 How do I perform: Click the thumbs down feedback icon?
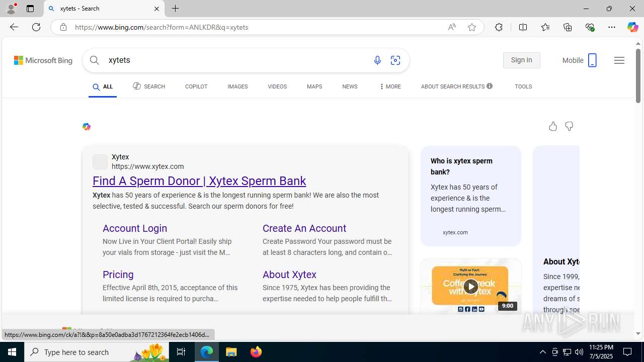pos(569,126)
